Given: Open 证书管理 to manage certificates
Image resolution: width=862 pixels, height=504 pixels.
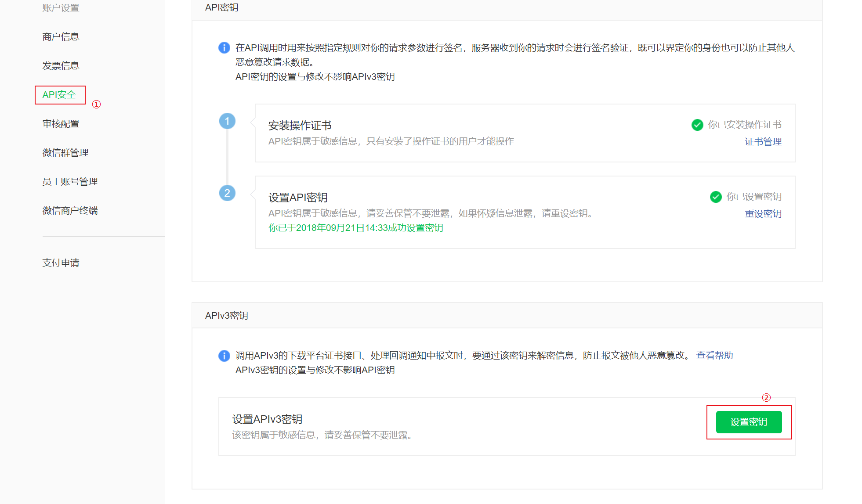Looking at the screenshot, I should click(x=763, y=141).
